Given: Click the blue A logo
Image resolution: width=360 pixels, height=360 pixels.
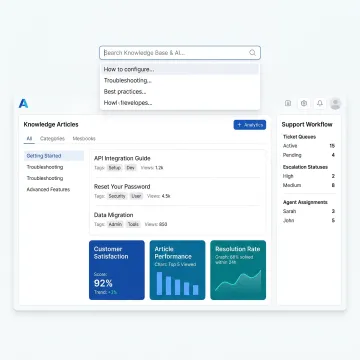Looking at the screenshot, I should pyautogui.click(x=23, y=104).
